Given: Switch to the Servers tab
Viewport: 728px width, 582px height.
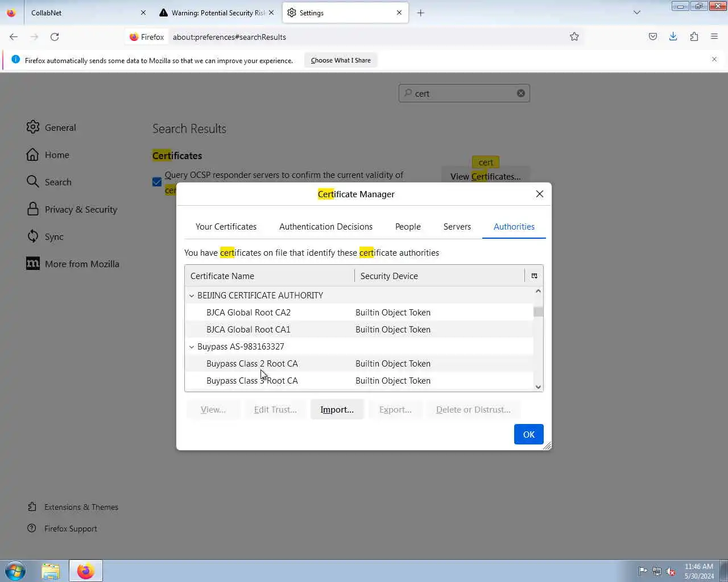Looking at the screenshot, I should click(x=457, y=227).
